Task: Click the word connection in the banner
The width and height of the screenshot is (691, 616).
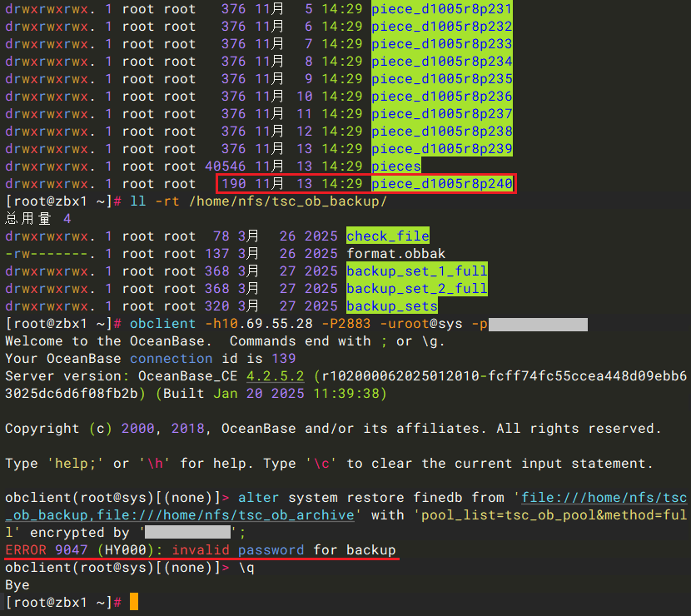Action: click(x=171, y=359)
